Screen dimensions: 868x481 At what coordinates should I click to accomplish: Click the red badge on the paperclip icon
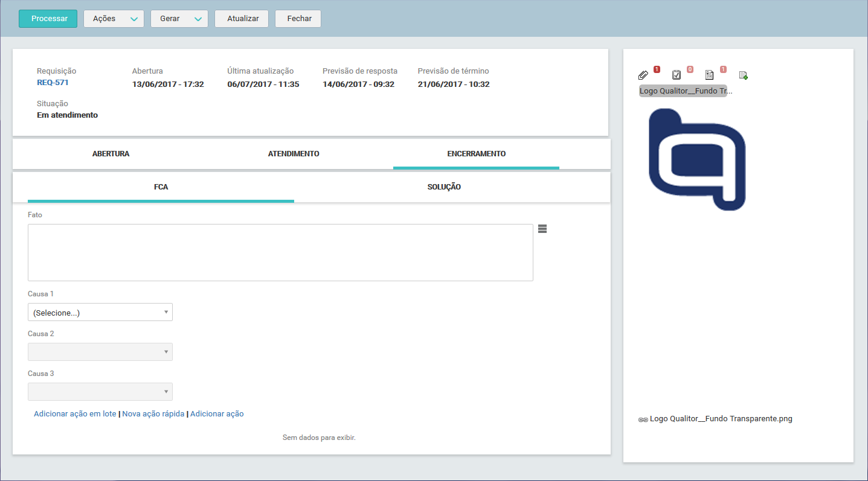click(x=657, y=69)
